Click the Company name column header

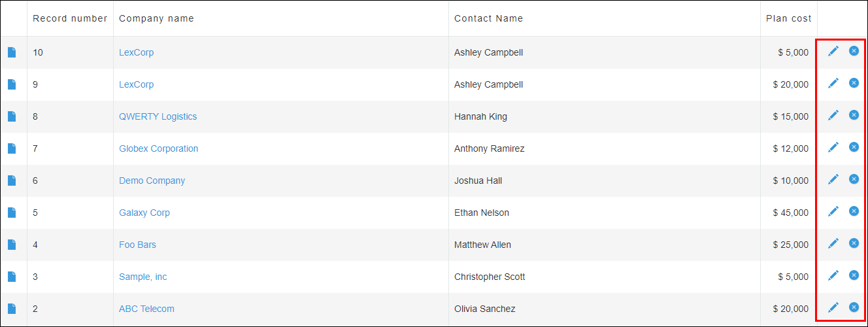(x=156, y=18)
